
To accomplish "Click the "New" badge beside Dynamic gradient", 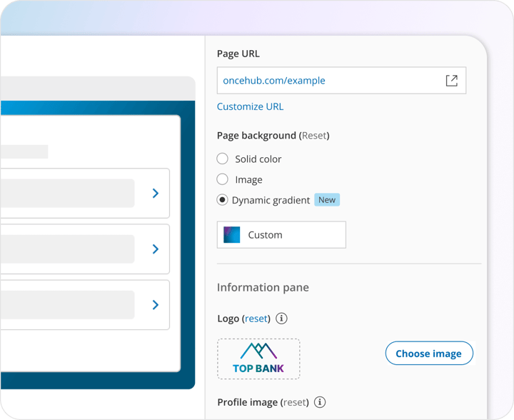I will pos(327,200).
